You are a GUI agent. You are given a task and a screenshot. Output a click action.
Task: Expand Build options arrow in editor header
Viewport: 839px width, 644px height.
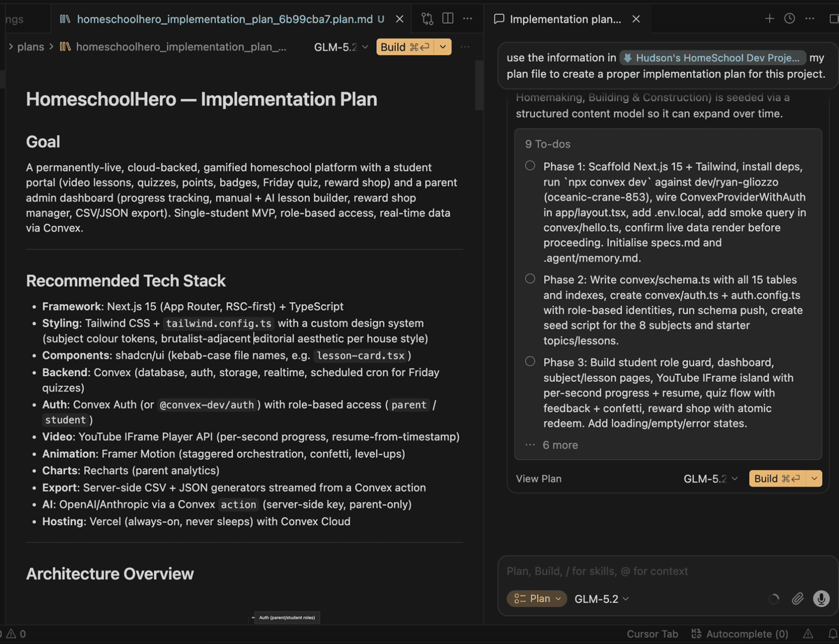pyautogui.click(x=443, y=47)
